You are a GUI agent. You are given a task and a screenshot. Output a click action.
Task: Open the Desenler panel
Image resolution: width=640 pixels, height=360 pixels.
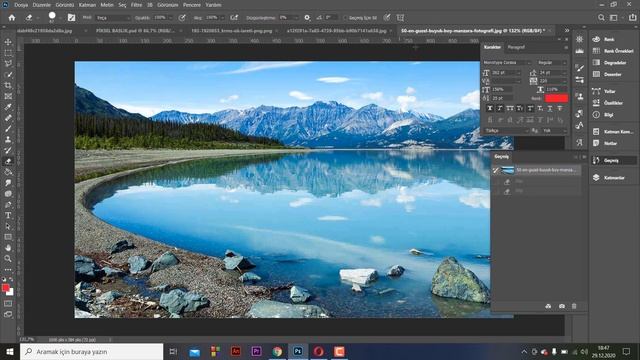[x=608, y=74]
